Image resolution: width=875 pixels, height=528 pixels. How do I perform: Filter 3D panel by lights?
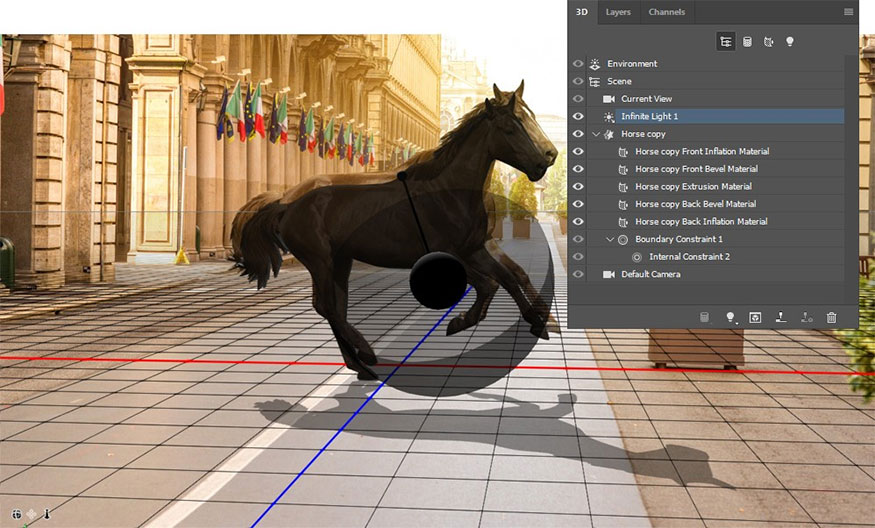(x=789, y=41)
